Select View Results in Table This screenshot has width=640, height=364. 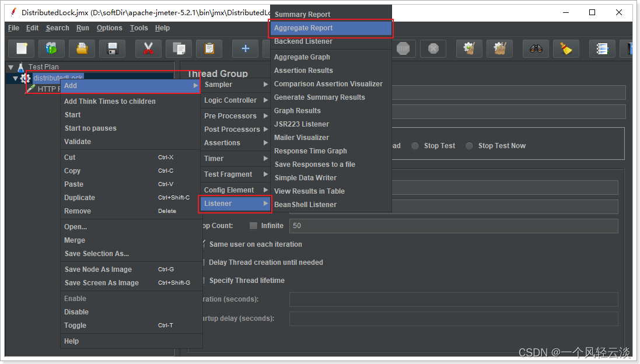(x=331, y=191)
